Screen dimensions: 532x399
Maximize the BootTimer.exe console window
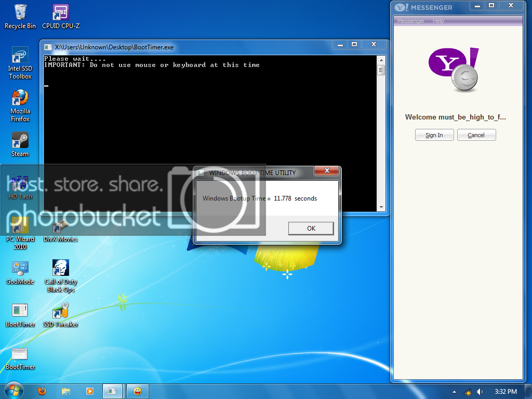pos(354,45)
